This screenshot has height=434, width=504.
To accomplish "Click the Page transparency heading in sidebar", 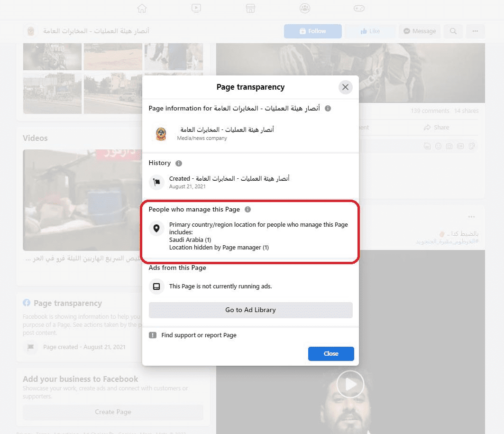I will coord(67,304).
